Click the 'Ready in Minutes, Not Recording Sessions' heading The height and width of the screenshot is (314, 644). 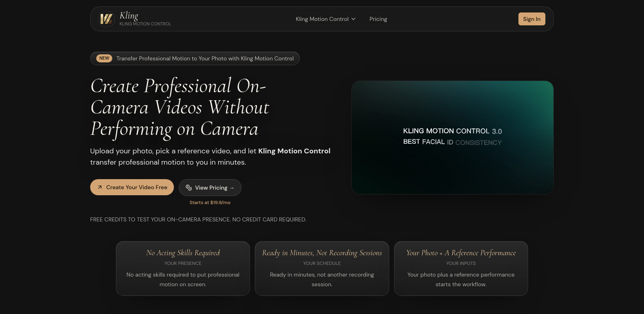coord(322,253)
